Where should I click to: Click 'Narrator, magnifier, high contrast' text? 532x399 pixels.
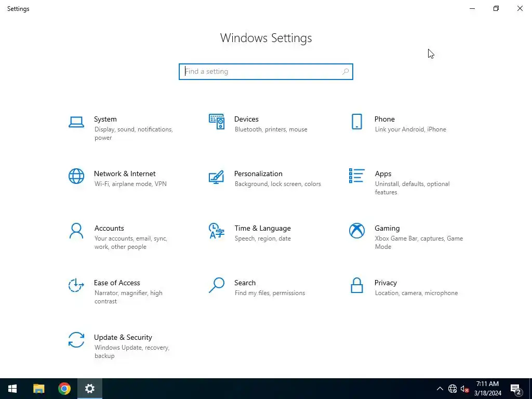tap(128, 297)
